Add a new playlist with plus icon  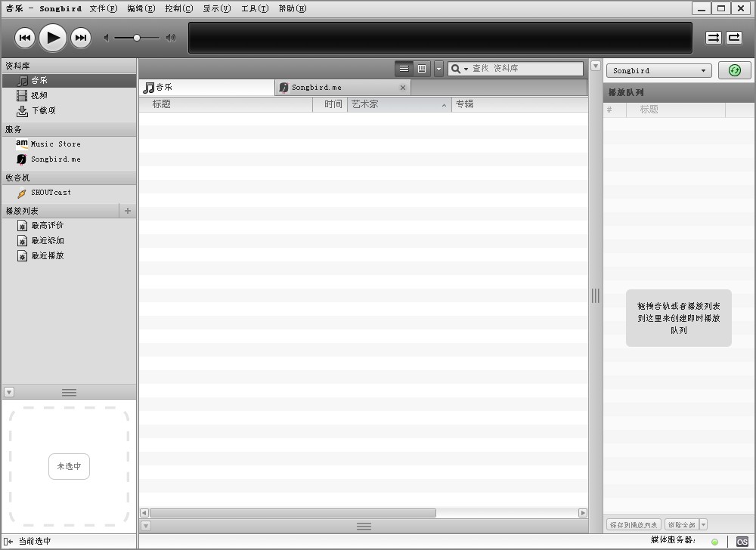tap(128, 211)
